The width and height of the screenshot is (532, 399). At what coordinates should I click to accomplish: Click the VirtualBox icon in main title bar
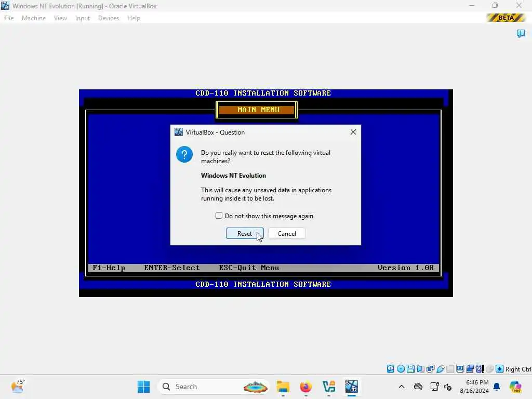point(5,5)
